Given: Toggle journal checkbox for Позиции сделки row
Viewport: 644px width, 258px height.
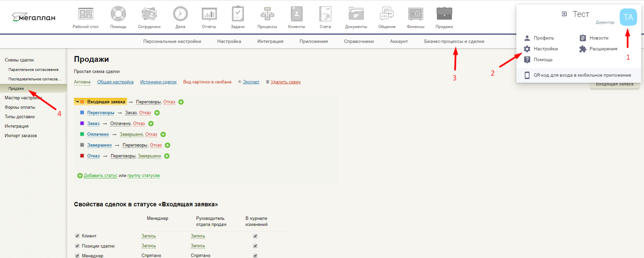Looking at the screenshot, I should point(255,246).
